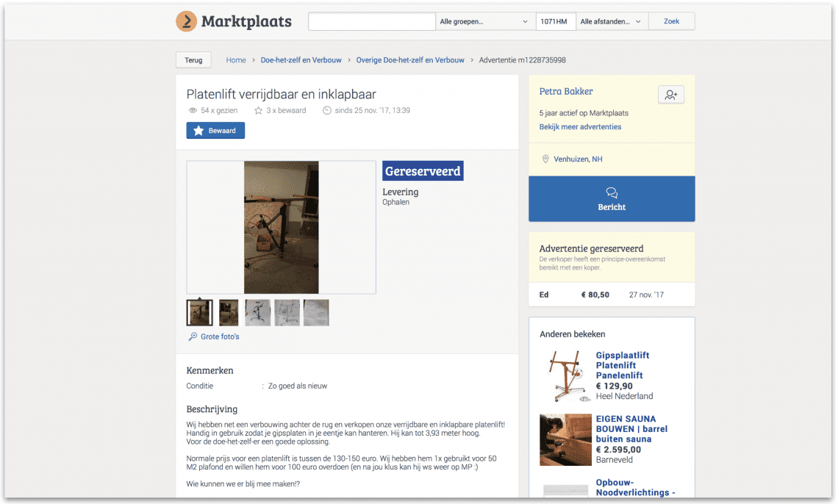Toggle the Bewaard saved-star button

215,131
